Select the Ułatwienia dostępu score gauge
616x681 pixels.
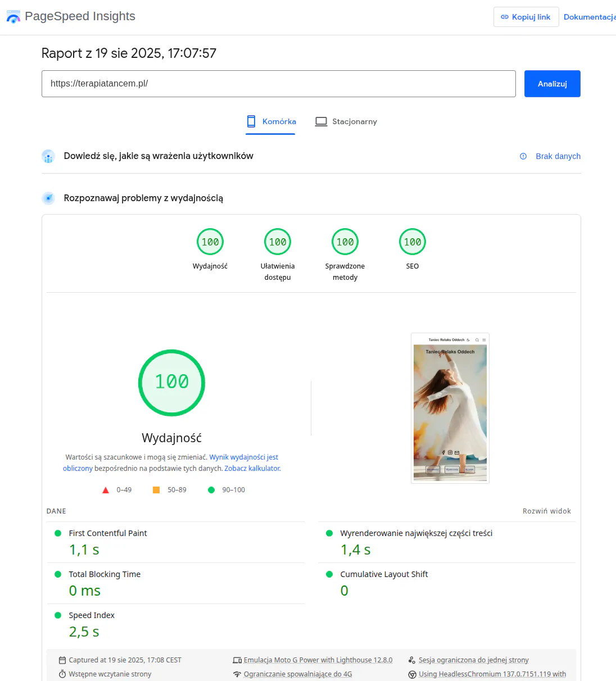[278, 242]
